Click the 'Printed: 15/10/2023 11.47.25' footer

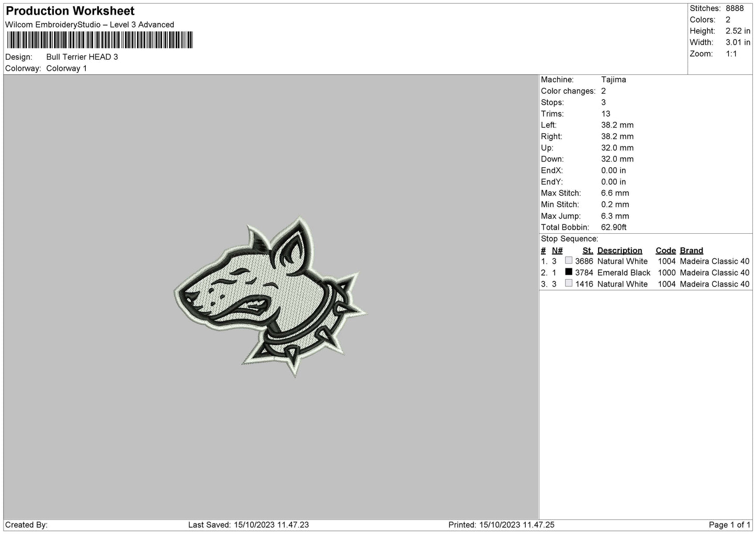(501, 525)
